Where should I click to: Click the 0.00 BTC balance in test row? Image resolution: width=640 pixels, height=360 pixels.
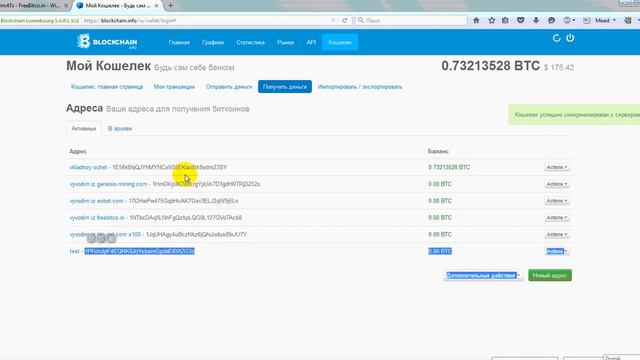pyautogui.click(x=440, y=251)
